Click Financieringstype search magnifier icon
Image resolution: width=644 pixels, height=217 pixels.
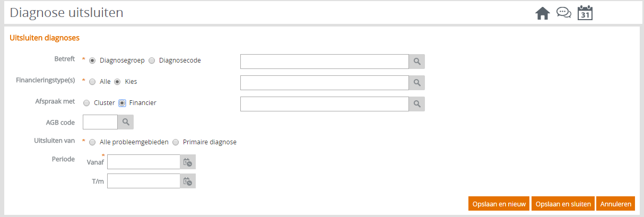pyautogui.click(x=417, y=83)
